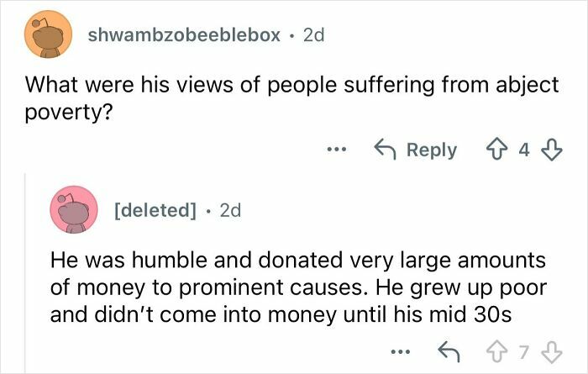This screenshot has height=374, width=588.
Task: Click the 'abject poverty' question comment text
Action: [277, 98]
